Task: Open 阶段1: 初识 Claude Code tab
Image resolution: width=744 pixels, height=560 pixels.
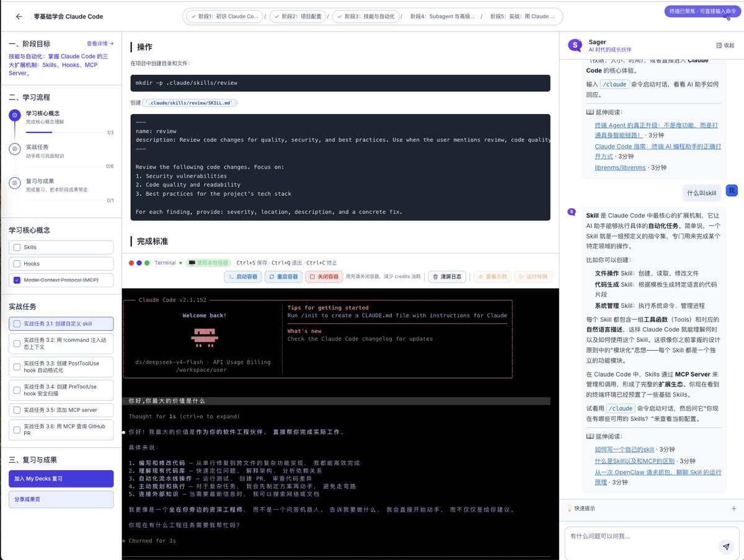Action: [x=224, y=17]
